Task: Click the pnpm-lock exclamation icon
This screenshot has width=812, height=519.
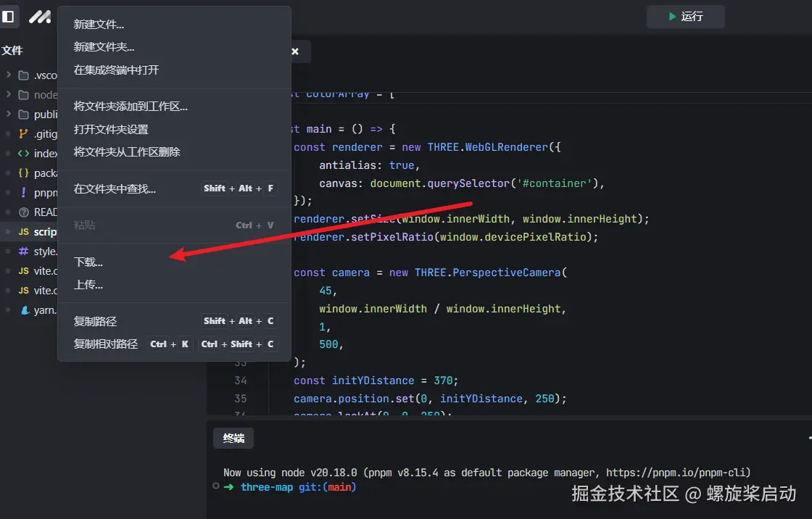Action: (x=23, y=193)
